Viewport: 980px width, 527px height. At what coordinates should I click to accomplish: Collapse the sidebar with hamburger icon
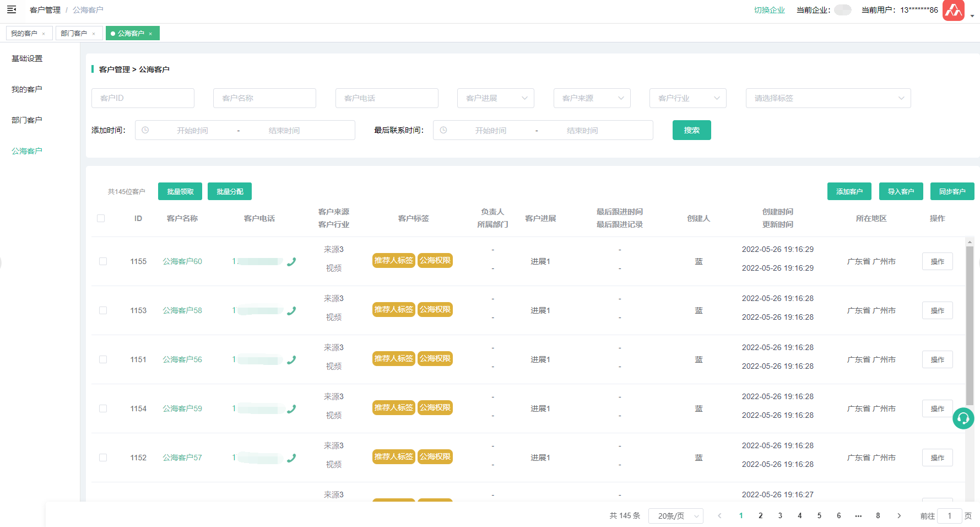point(12,10)
